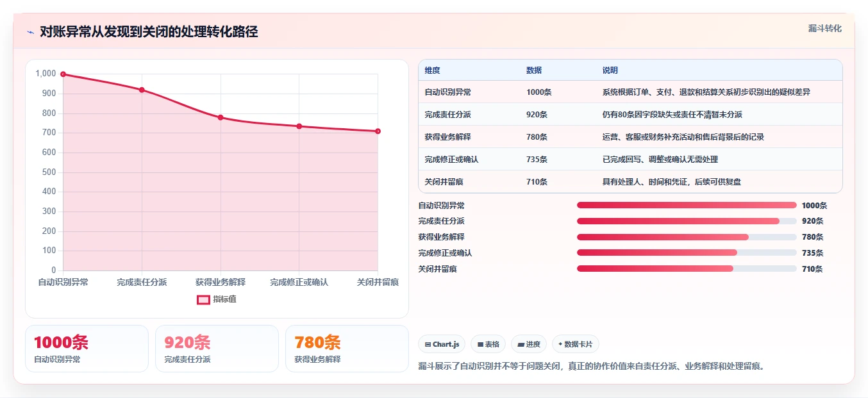Click the chart point above 完成责任分派
This screenshot has height=398, width=868.
(142, 90)
